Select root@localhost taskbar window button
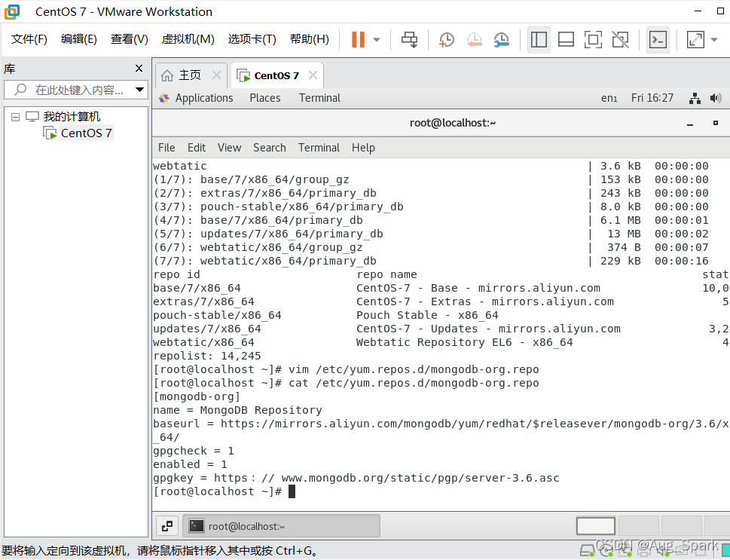The width and height of the screenshot is (730, 560). [281, 526]
